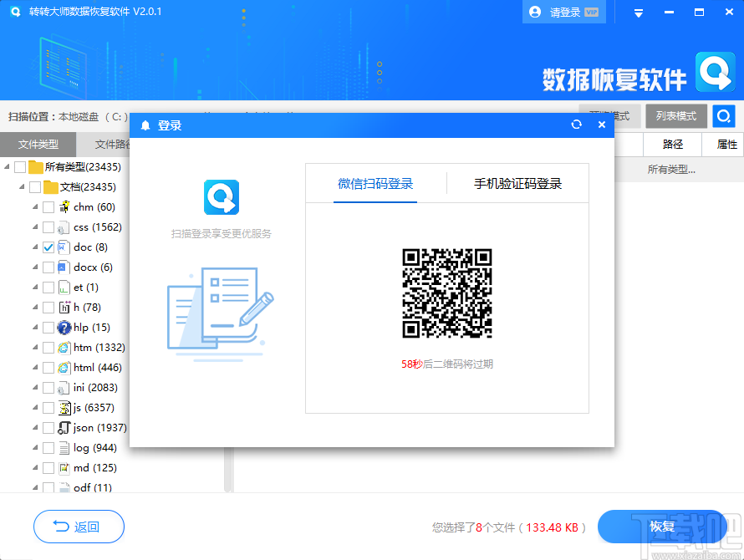Expand the css (1562) node
The height and width of the screenshot is (560, 744).
click(35, 227)
